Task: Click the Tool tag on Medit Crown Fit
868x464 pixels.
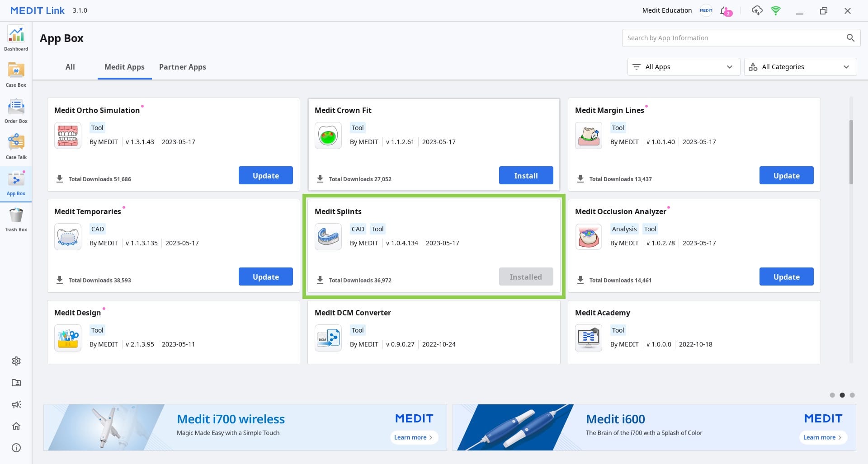Action: [x=358, y=128]
